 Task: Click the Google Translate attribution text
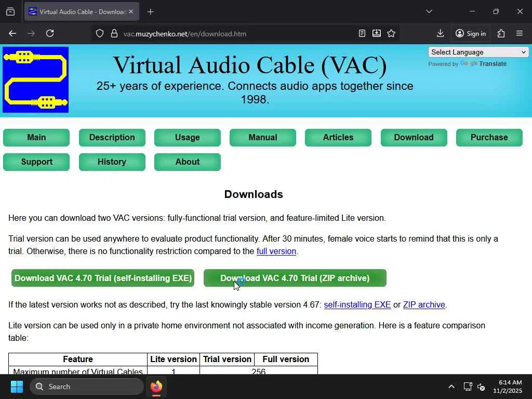[x=467, y=64]
